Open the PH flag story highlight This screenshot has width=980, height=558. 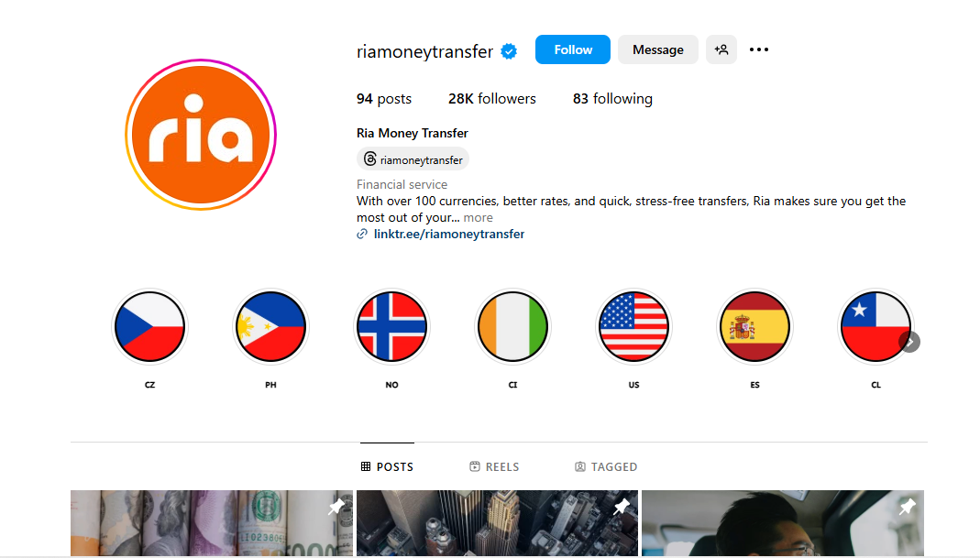click(270, 327)
